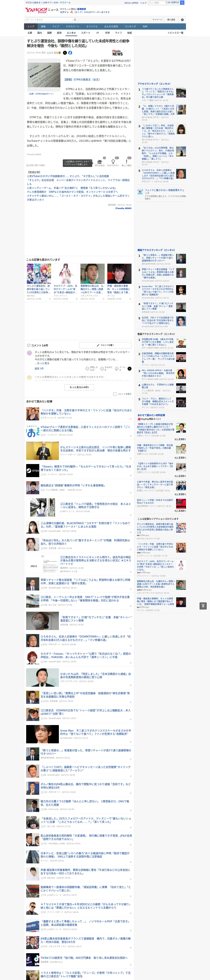Image resolution: width=210 pixels, height=980 pixels.
Task: Share the first comment on X
Action: coord(129,369)
